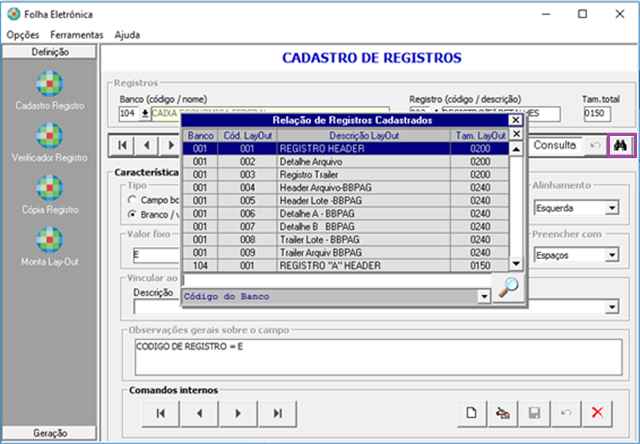Open the Ferramentas menu
This screenshot has height=444, width=640.
[x=77, y=35]
